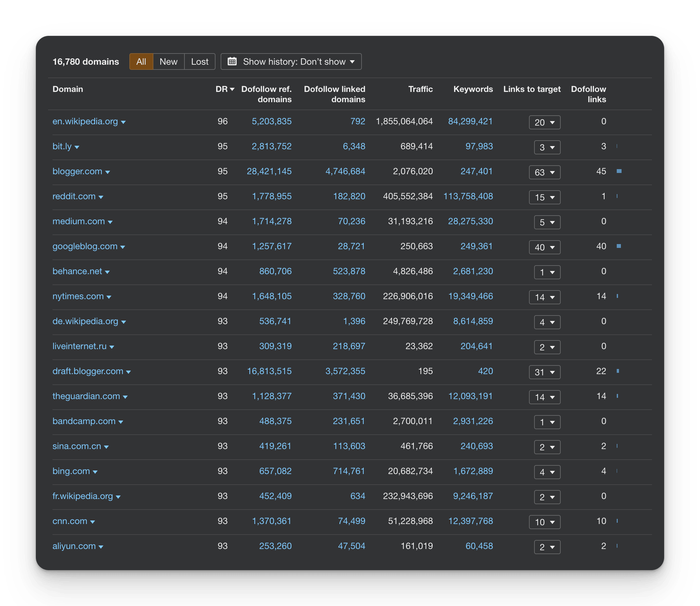Open the bit.ly domain link
Viewport: 700px width, 606px height.
point(62,146)
